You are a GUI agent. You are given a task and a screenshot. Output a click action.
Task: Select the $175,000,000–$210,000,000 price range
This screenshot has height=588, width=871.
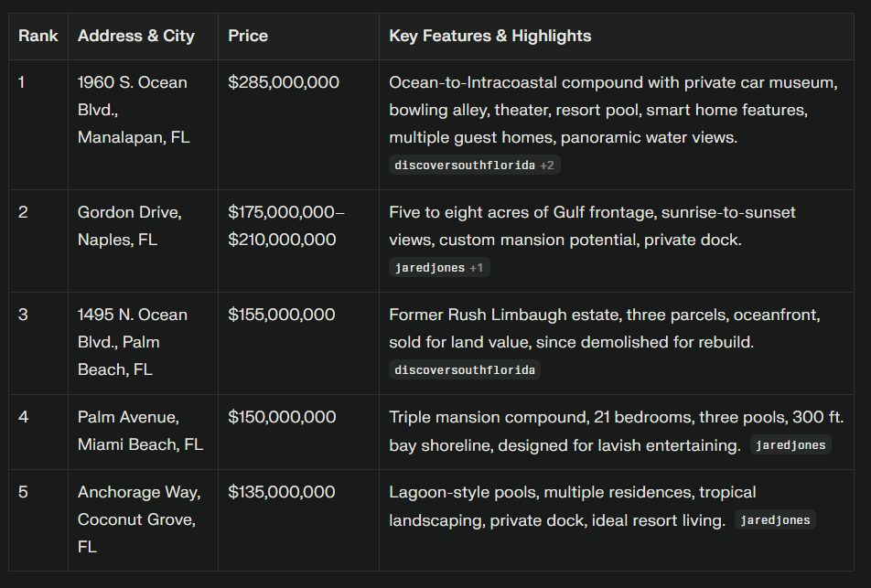(x=286, y=226)
